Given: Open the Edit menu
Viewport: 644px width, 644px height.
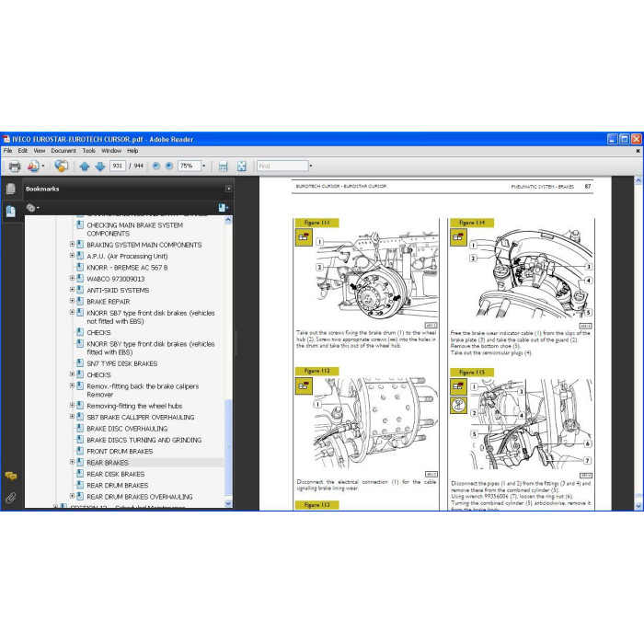Looking at the screenshot, I should (23, 151).
